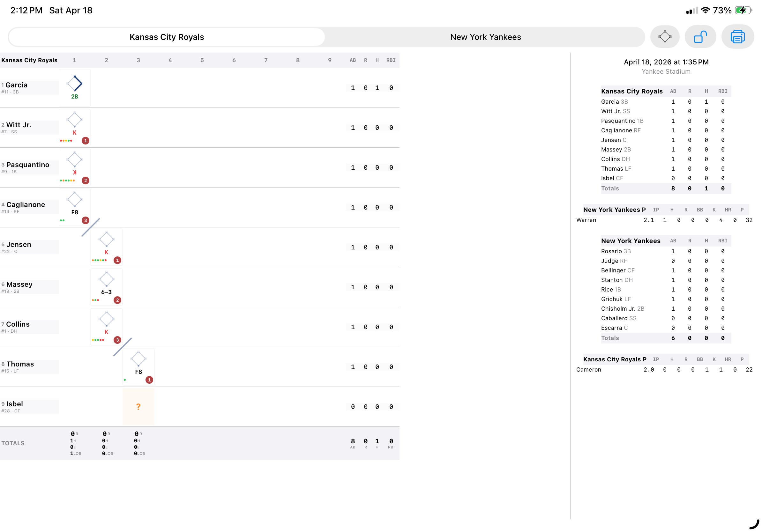Select inning 1 column header
This screenshot has width=762, height=532.
click(x=74, y=60)
